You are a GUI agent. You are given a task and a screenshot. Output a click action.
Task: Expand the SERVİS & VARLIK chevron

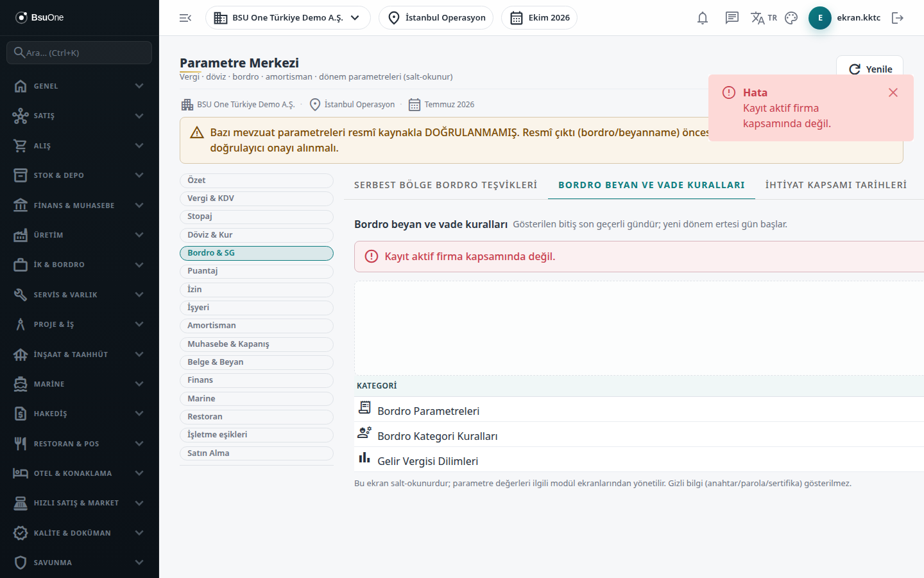[x=139, y=295]
